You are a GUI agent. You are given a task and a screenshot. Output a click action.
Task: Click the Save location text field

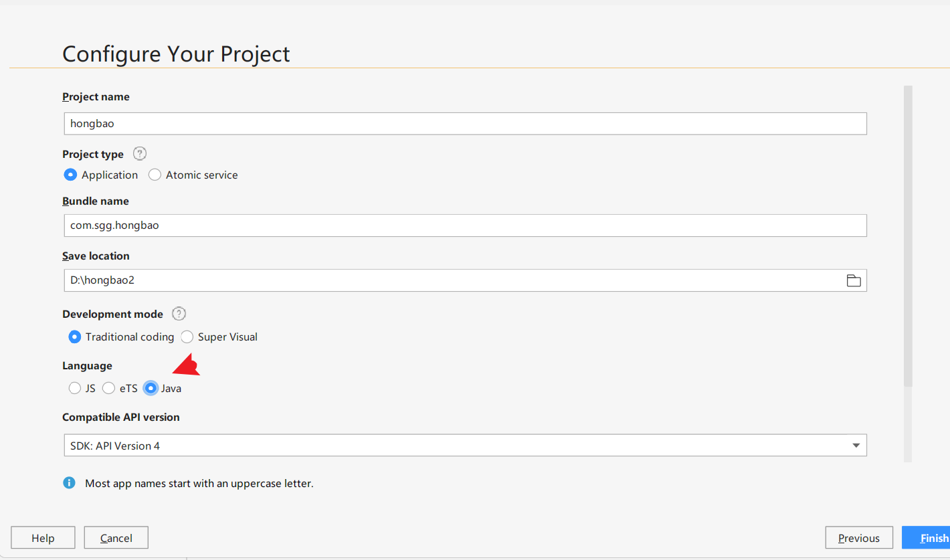(x=452, y=280)
